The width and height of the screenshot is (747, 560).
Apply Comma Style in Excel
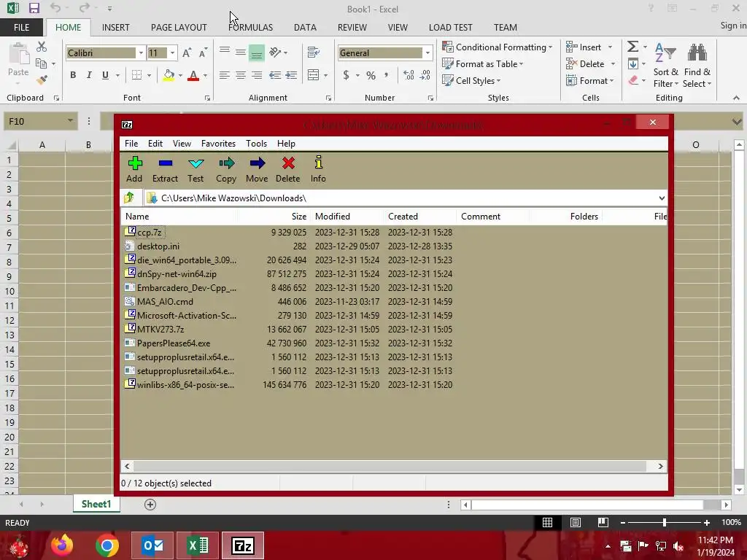(387, 75)
